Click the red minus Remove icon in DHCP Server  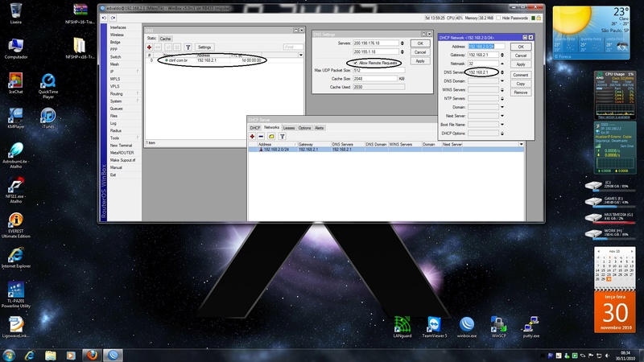click(x=262, y=136)
